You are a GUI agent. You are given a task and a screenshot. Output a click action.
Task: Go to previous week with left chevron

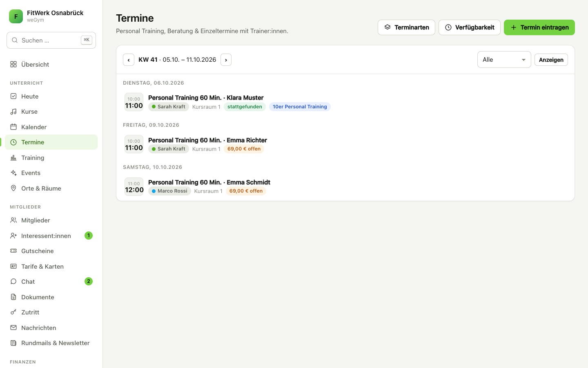click(x=129, y=60)
